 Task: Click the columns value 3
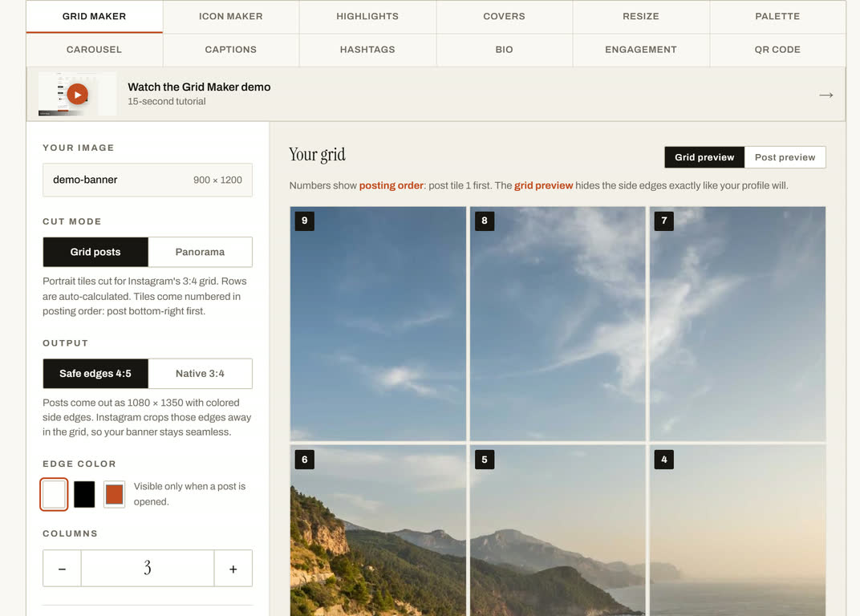point(148,569)
